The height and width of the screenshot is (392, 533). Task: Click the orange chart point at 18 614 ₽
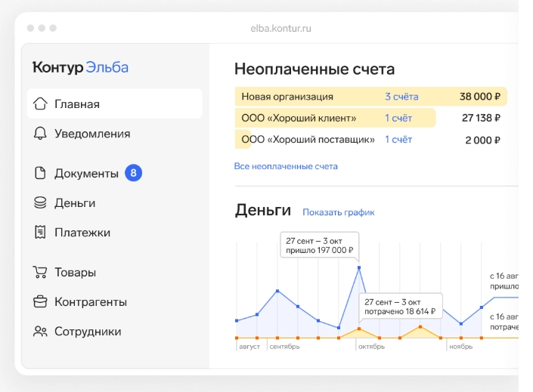point(358,329)
